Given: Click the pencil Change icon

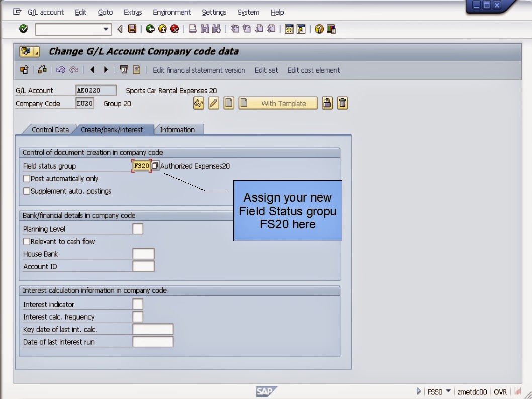Looking at the screenshot, I should click(x=212, y=103).
